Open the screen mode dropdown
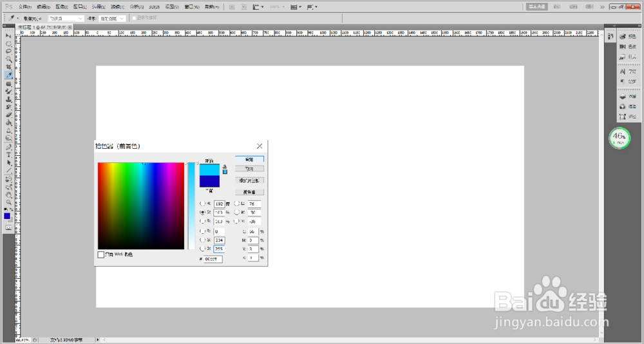The height and width of the screenshot is (344, 644). pyautogui.click(x=312, y=7)
